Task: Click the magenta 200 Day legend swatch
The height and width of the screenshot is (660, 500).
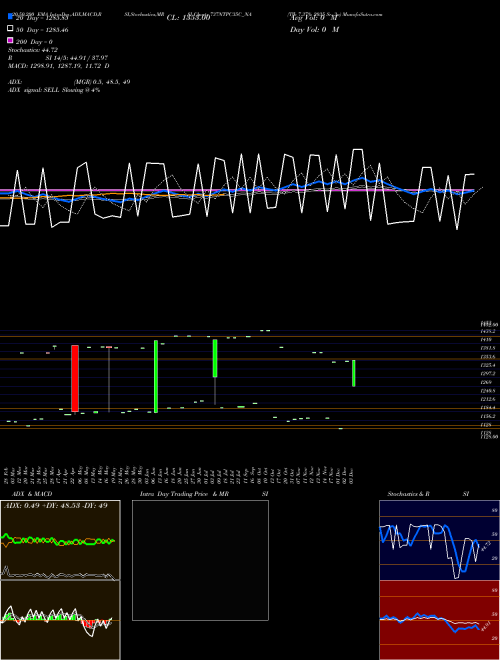Action: (11, 41)
